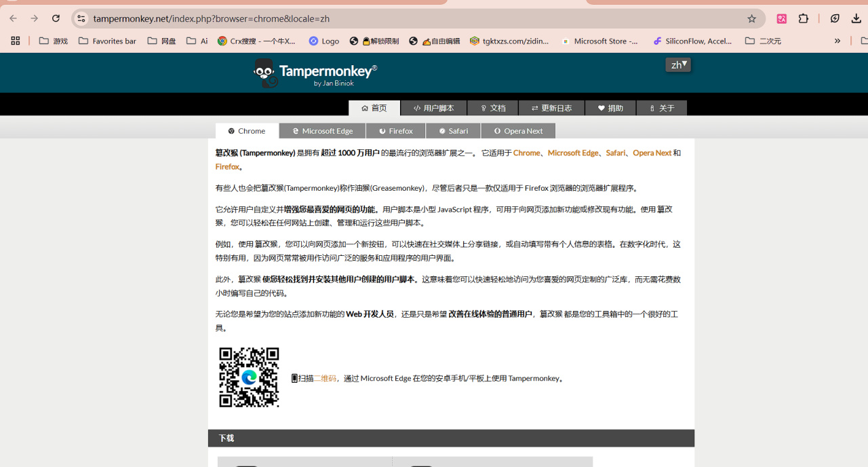This screenshot has height=467, width=868.
Task: Open the zh language dropdown
Action: pos(678,64)
